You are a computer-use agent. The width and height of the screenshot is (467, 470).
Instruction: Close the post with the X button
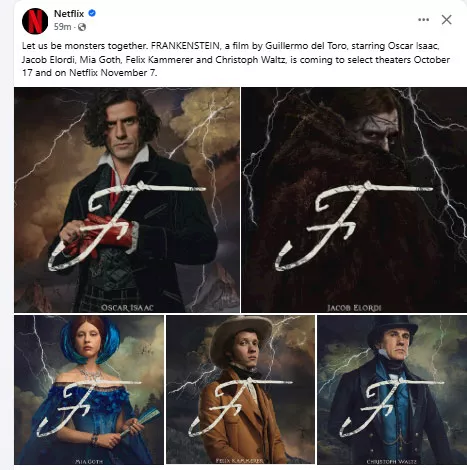[x=446, y=20]
